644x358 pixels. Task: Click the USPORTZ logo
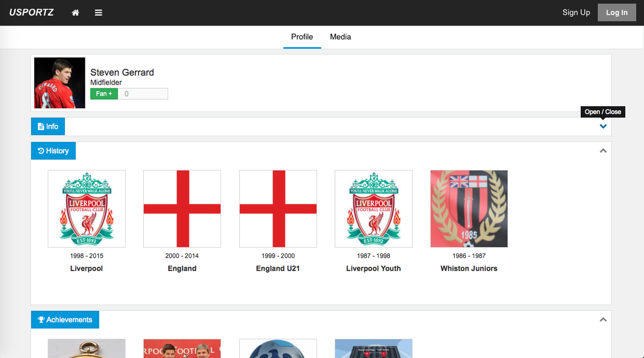pyautogui.click(x=31, y=13)
